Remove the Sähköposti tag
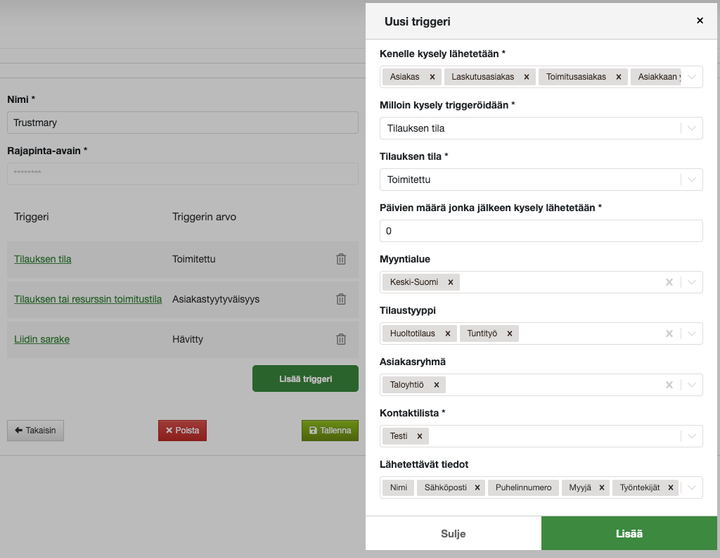 [477, 488]
